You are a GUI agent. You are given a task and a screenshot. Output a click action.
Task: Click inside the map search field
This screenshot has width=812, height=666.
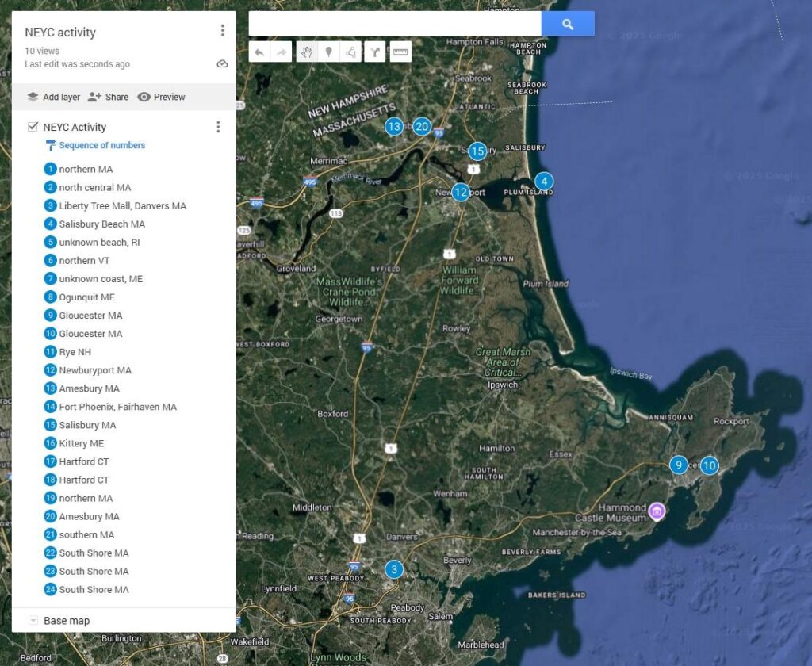click(396, 24)
